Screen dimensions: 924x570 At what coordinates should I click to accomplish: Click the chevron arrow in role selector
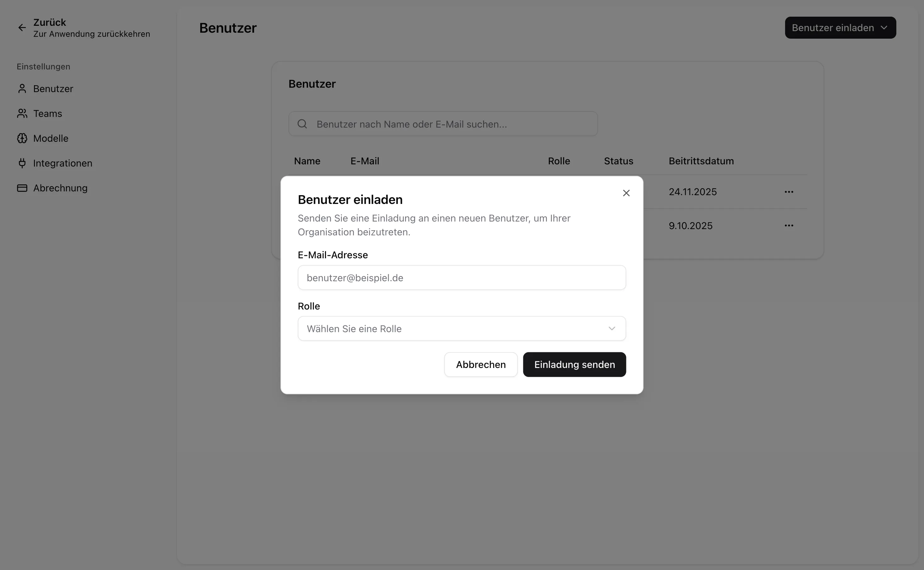point(612,329)
